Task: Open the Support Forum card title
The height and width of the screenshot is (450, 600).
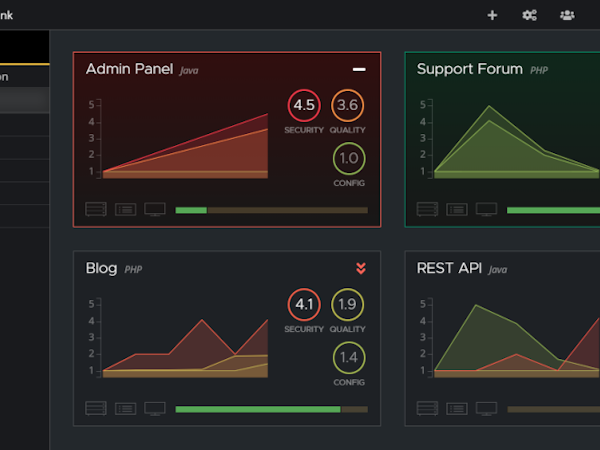Action: pyautogui.click(x=470, y=69)
